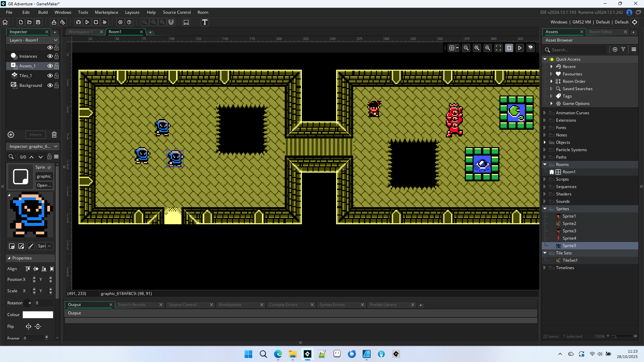Expand the Objects folder in Asset Browser
Screen dimensions: 644x362
coord(545,142)
